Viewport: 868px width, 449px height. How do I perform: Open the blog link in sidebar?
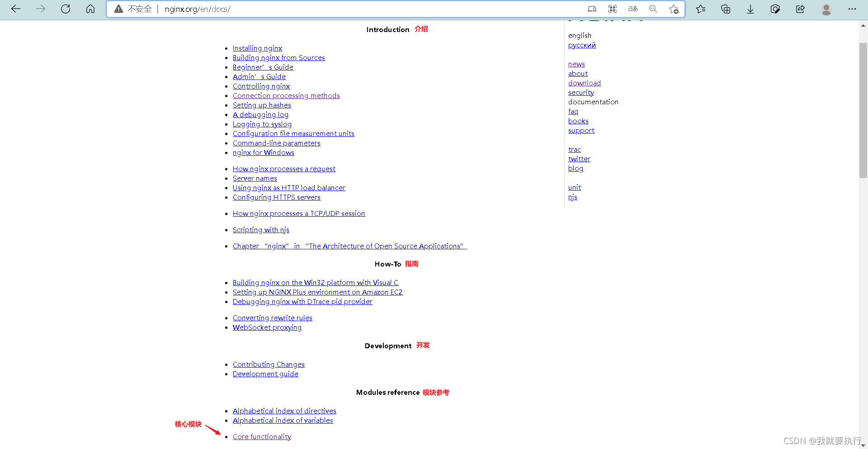click(576, 168)
